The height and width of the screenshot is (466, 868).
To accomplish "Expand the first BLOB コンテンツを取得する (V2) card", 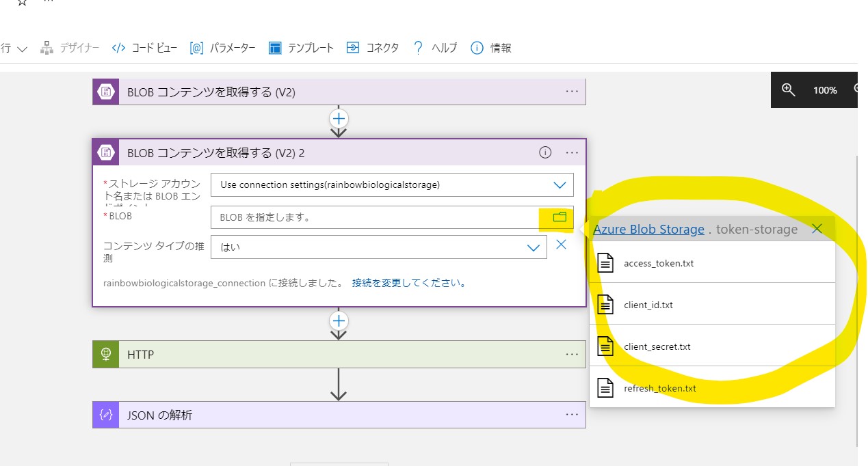I will pos(339,92).
